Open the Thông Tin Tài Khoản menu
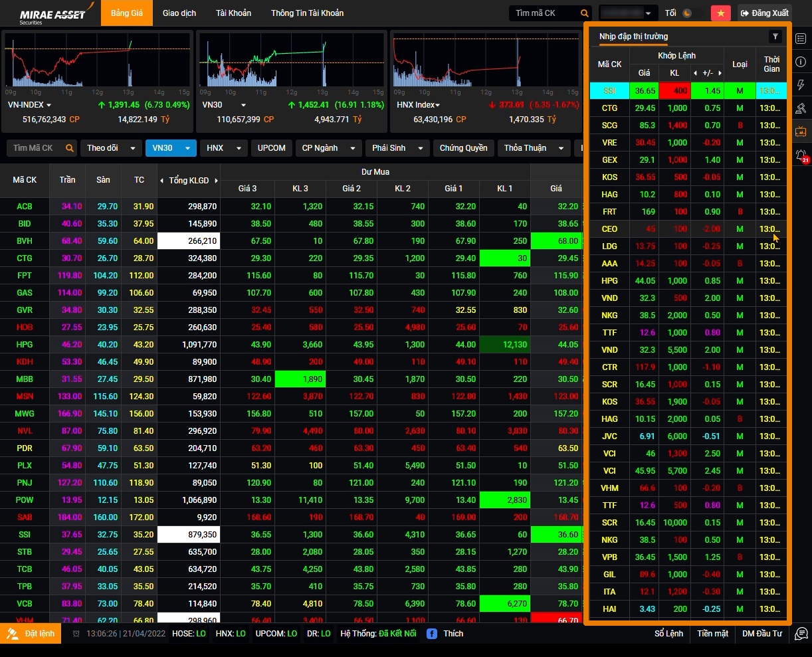Viewport: 812px width, 657px height. [307, 13]
